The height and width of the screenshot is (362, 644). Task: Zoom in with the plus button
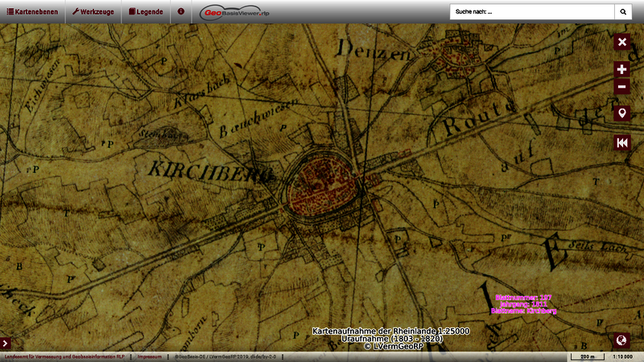621,69
